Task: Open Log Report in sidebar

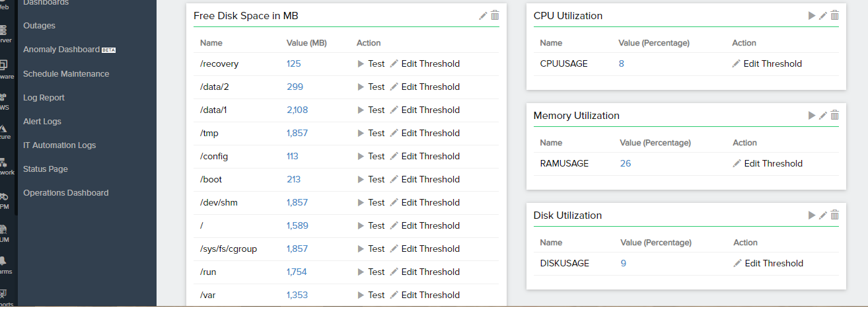Action: coord(44,98)
